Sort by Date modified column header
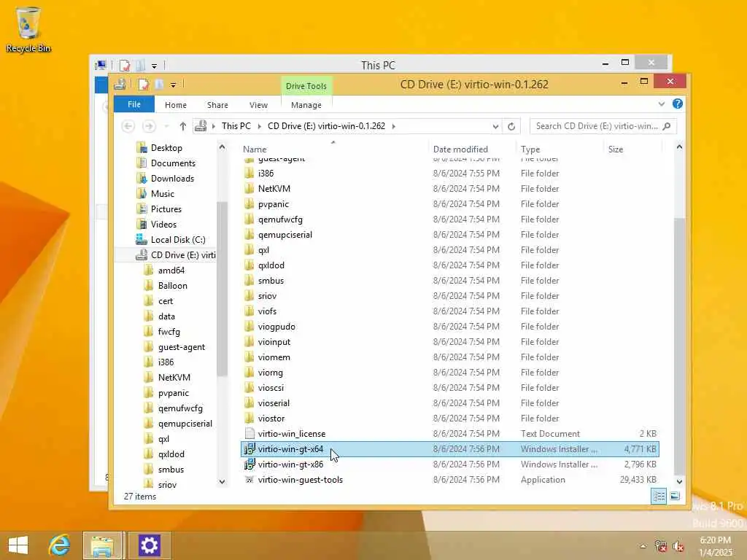The height and width of the screenshot is (560, 747). [x=460, y=149]
